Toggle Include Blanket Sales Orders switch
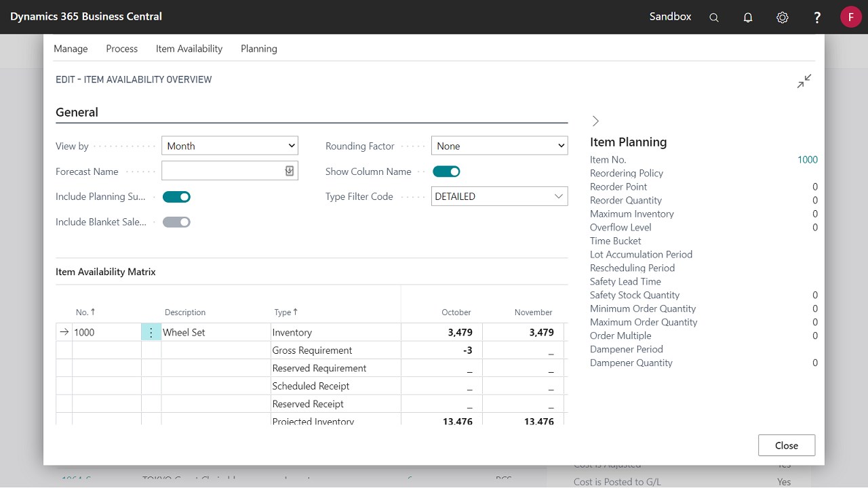Screen dimensions: 868x488 click(x=176, y=222)
